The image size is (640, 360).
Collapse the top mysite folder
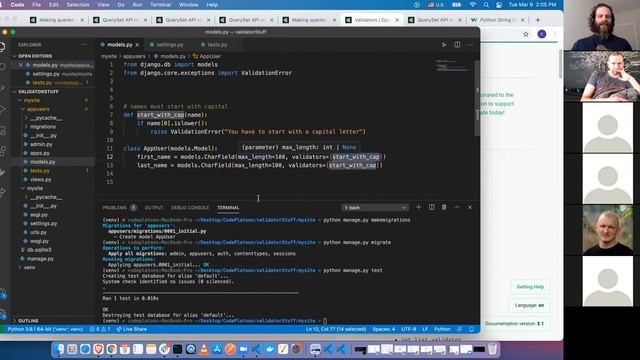point(31,100)
